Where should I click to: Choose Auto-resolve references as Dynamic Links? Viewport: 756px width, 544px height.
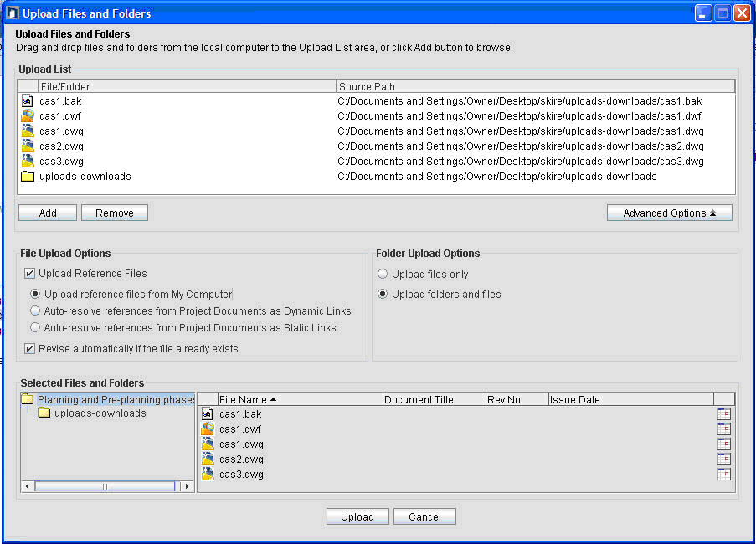[33, 310]
